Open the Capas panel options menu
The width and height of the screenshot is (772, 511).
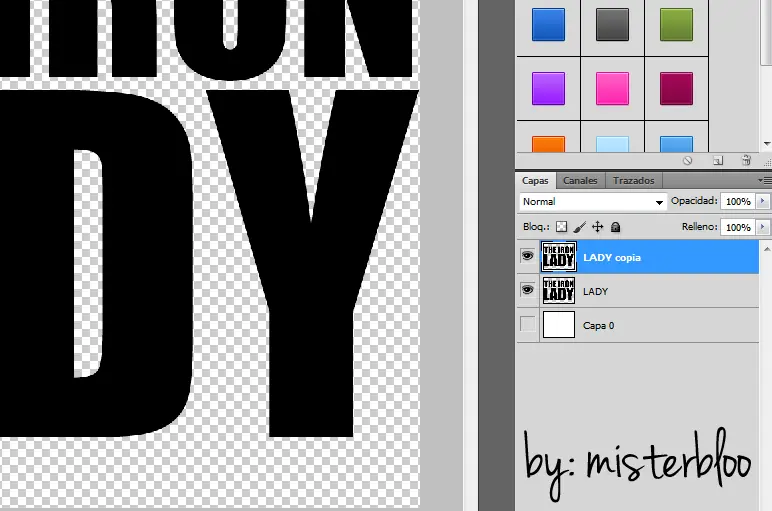click(765, 181)
